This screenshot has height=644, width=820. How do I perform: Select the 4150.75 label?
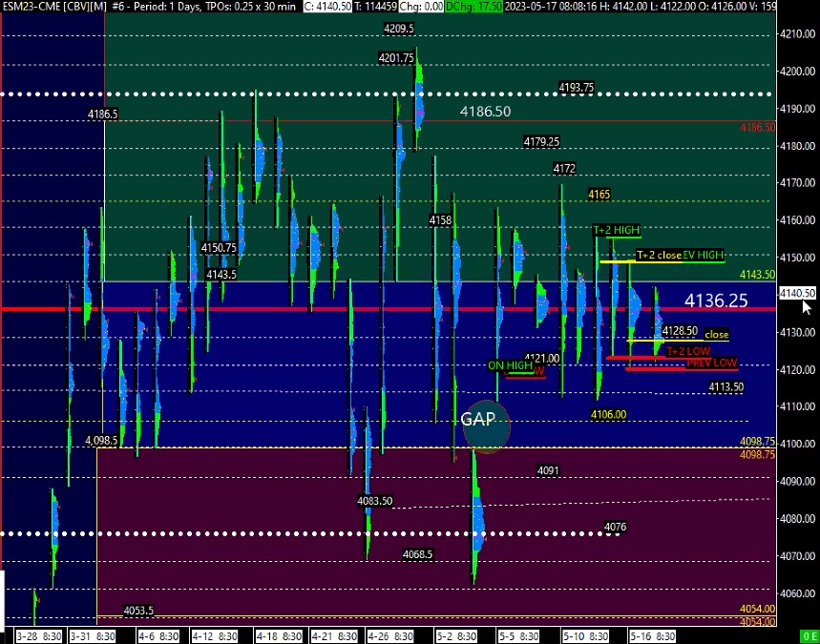point(219,248)
